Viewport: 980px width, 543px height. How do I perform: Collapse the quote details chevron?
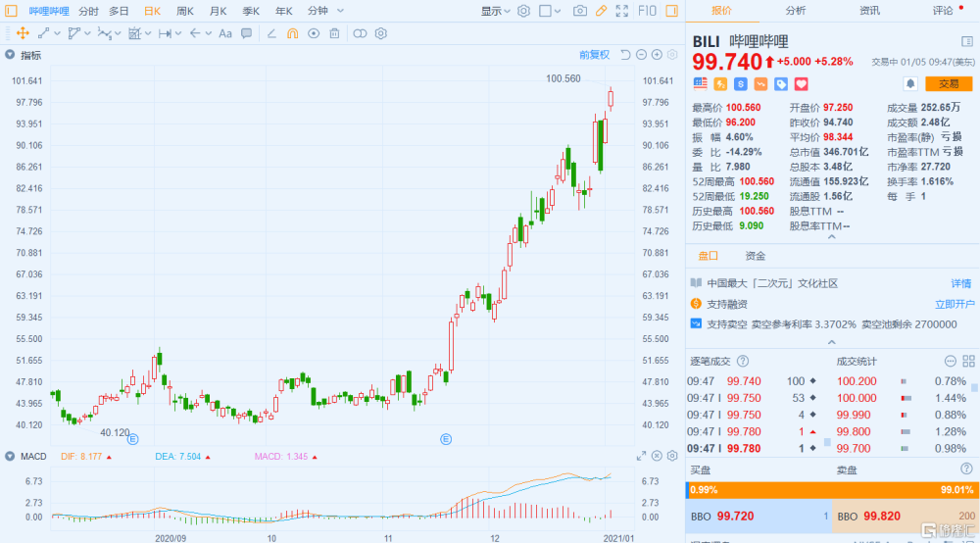[x=832, y=237]
